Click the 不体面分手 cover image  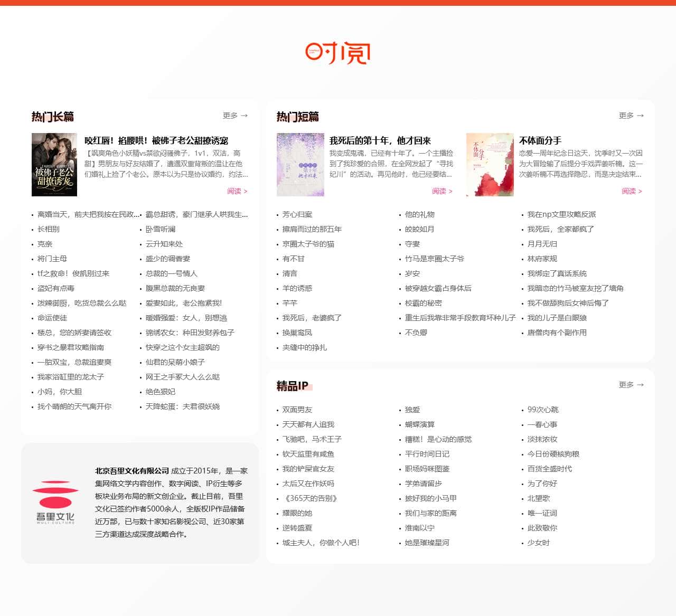(489, 165)
